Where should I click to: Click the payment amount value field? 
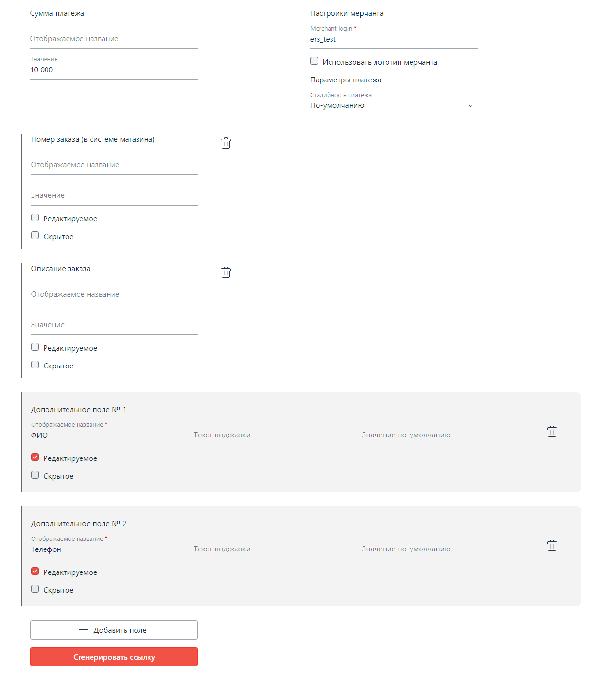(x=114, y=70)
